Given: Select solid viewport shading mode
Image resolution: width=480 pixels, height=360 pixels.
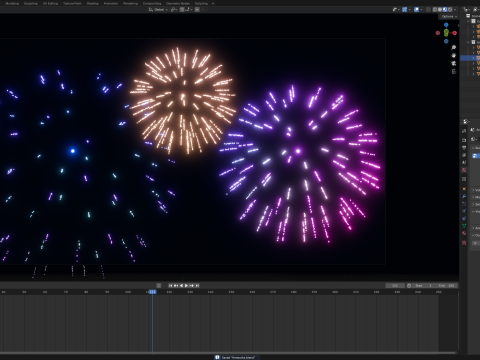Looking at the screenshot, I should [x=440, y=10].
